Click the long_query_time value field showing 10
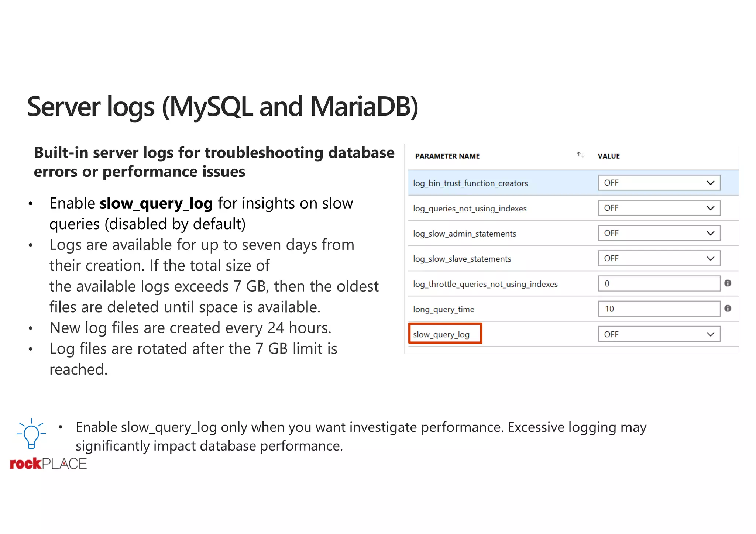756x534 pixels. [659, 309]
